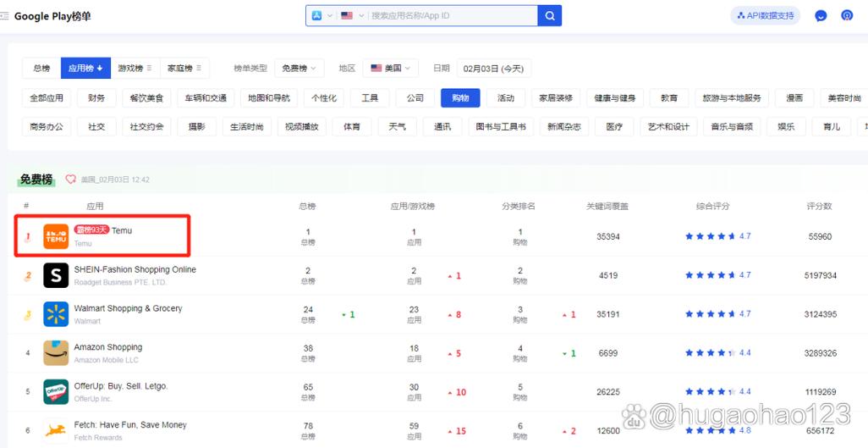Image resolution: width=868 pixels, height=448 pixels.
Task: Select the 个性化 category
Action: tap(324, 98)
